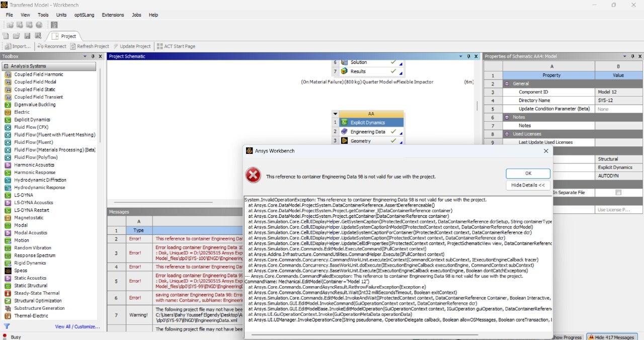Select the Magnetostatic icon
644x340 pixels.
coord(8,218)
